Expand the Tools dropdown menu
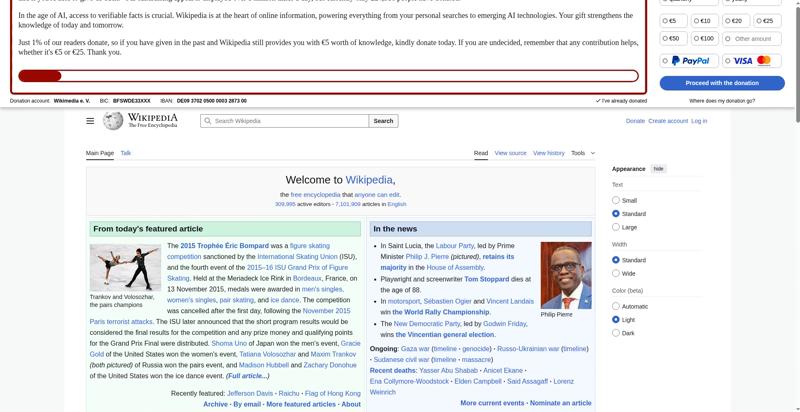This screenshot has height=412, width=800. [x=582, y=153]
